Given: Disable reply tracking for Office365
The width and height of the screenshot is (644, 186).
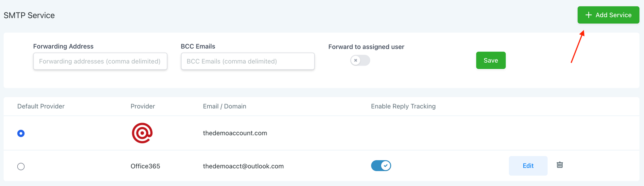Looking at the screenshot, I should coord(381,166).
